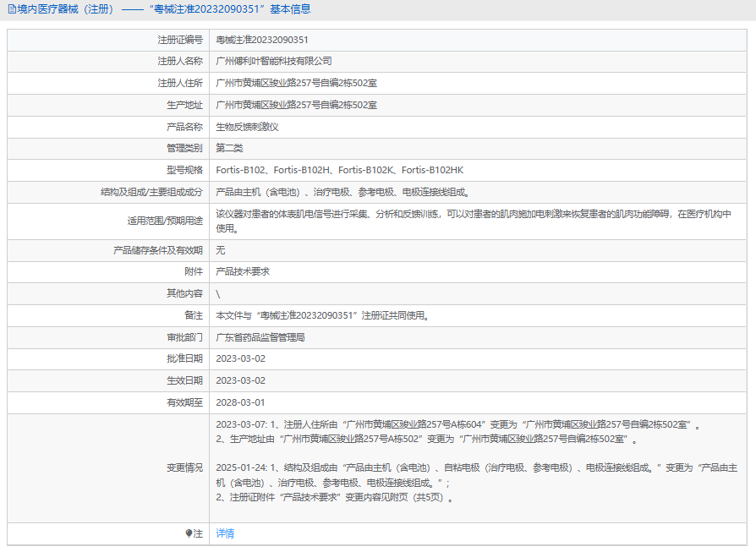Click the 结构及组成 composition text

click(343, 192)
